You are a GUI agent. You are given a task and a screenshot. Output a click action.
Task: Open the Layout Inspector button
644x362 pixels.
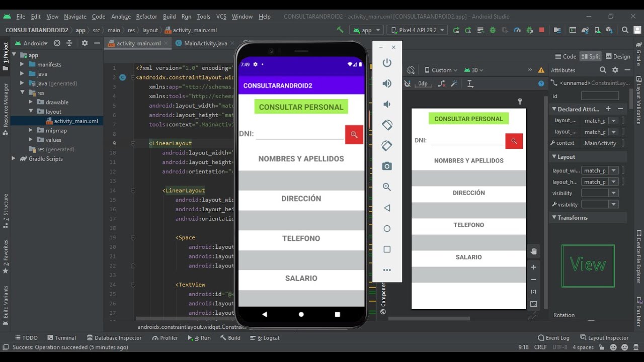(604, 338)
